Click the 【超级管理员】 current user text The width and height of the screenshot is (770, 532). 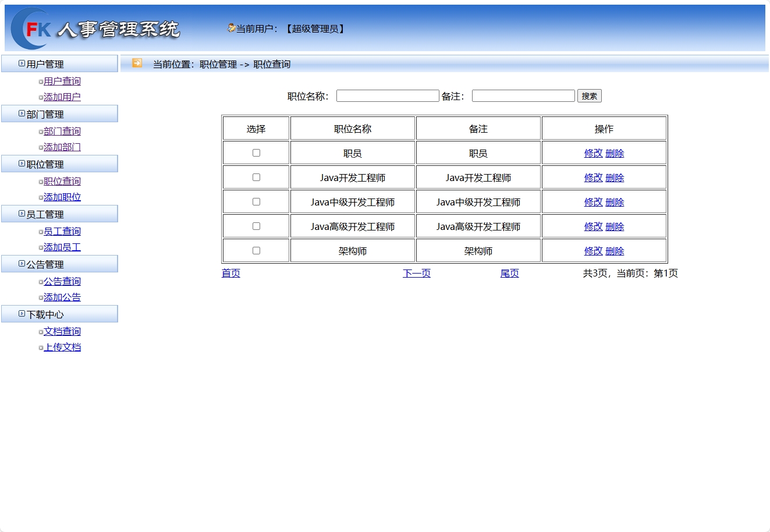coord(315,29)
